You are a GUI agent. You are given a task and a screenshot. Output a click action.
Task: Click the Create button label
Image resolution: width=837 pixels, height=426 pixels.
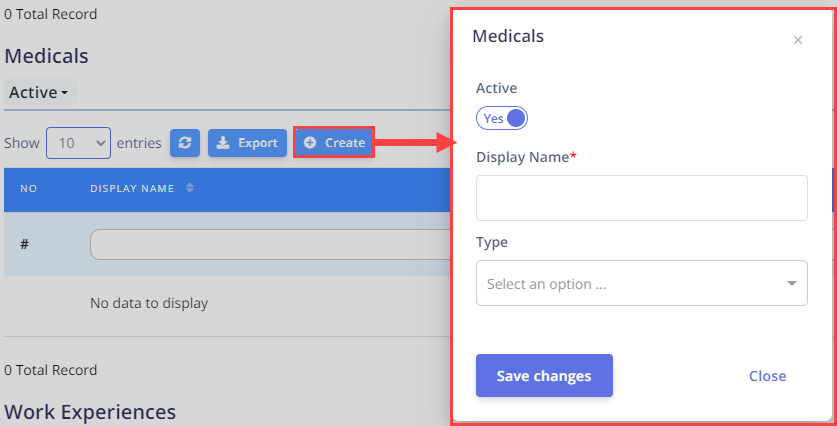345,143
